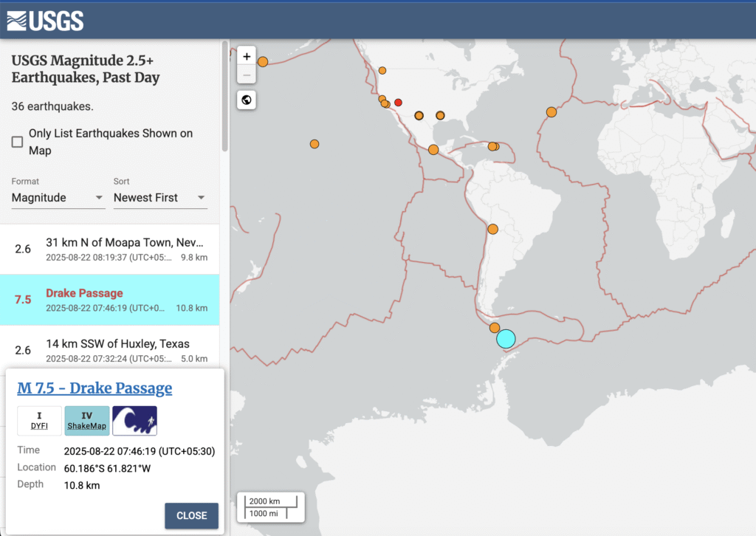Click the globe world-view map button
Viewport: 756px width, 536px height.
247,100
